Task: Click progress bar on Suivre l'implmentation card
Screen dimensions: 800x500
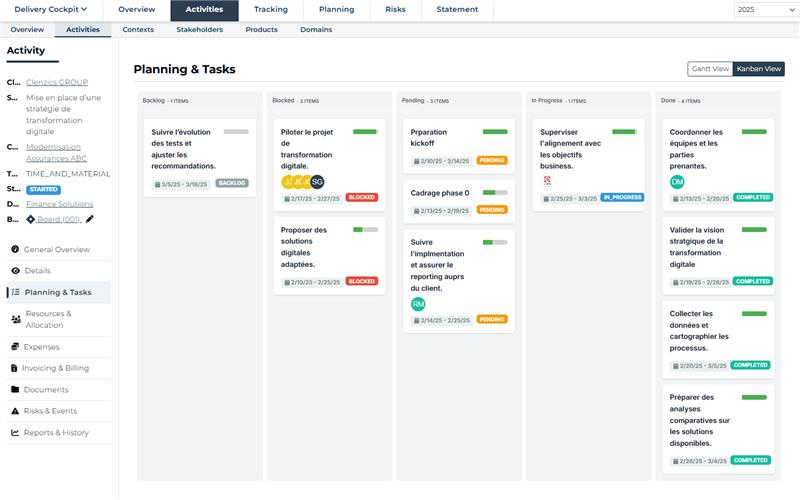Action: pyautogui.click(x=495, y=242)
